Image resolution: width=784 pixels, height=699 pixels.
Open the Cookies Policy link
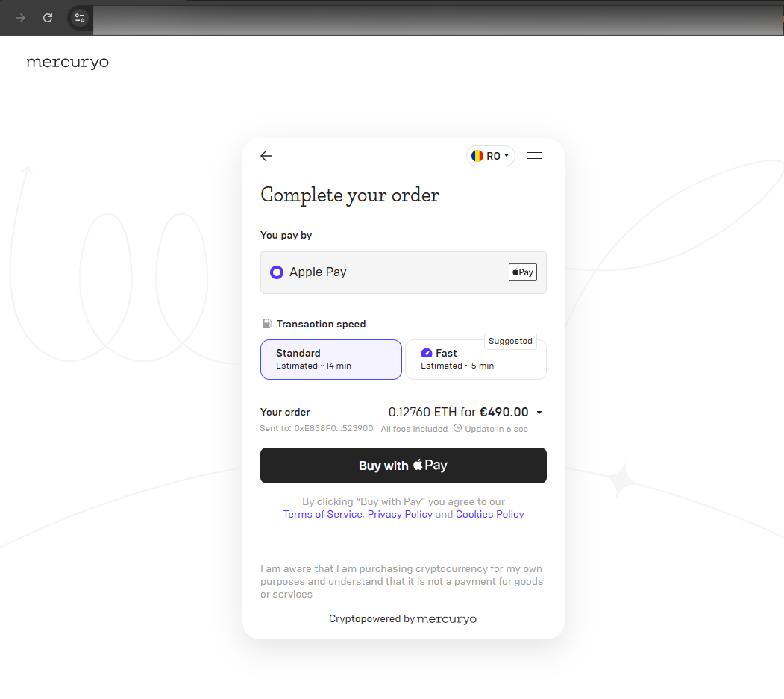tap(489, 514)
